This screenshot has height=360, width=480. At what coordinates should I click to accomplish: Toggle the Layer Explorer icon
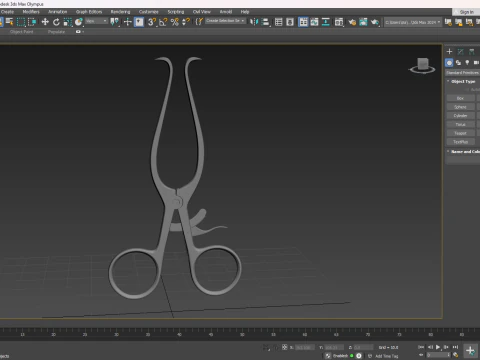[x=290, y=22]
